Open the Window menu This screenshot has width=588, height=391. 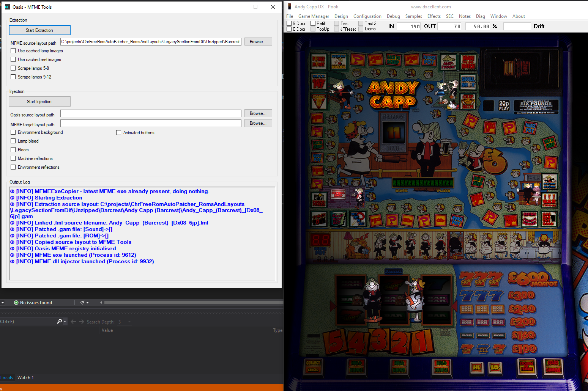pos(498,16)
